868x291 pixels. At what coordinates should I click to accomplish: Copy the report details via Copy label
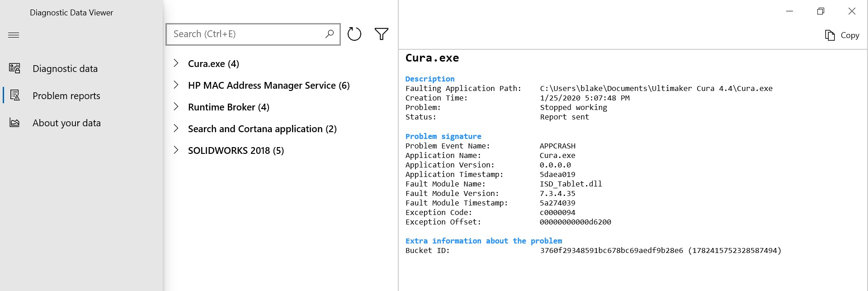click(x=850, y=35)
